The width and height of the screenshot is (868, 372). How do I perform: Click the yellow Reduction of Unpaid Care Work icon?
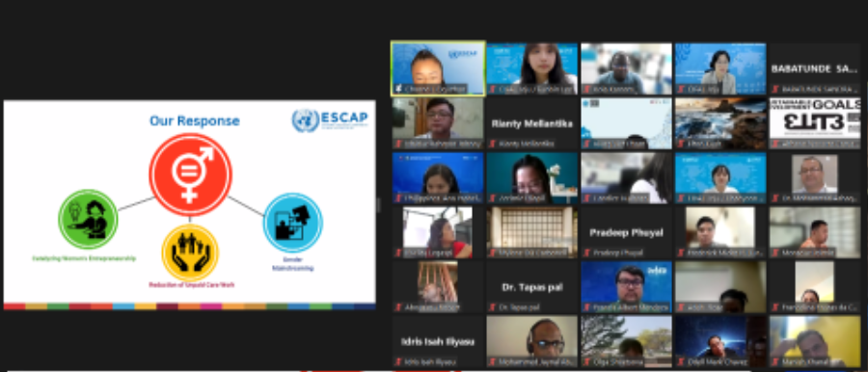tap(190, 252)
